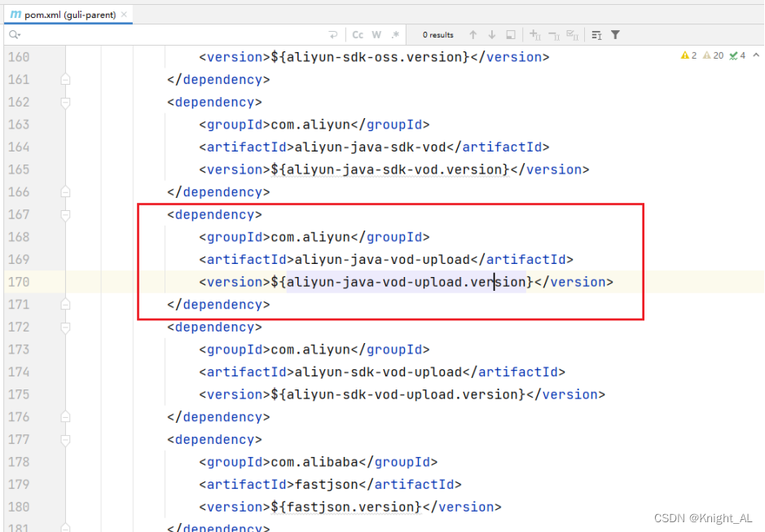Open the search filter funnel icon
Screen dimensions: 765x532
coord(615,35)
